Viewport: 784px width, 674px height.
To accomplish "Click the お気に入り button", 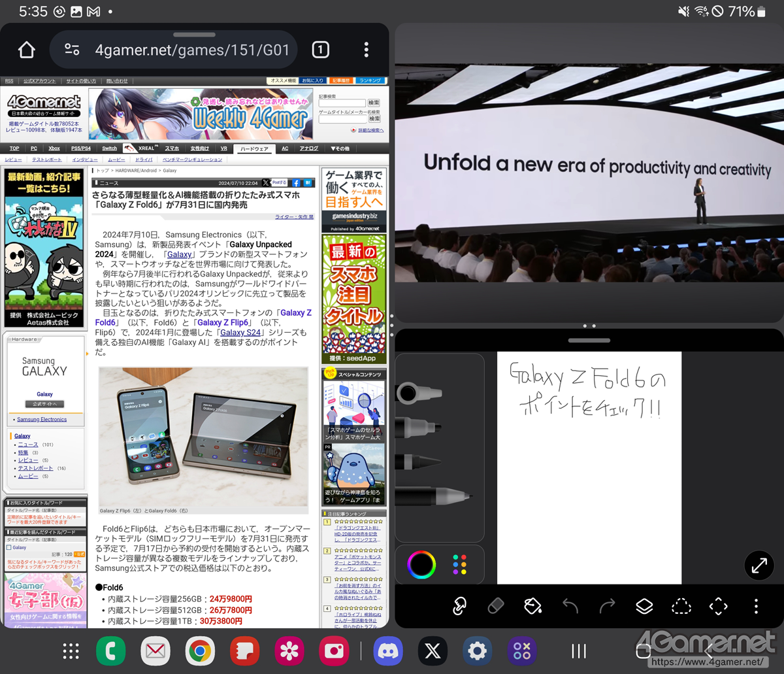I will coord(312,80).
